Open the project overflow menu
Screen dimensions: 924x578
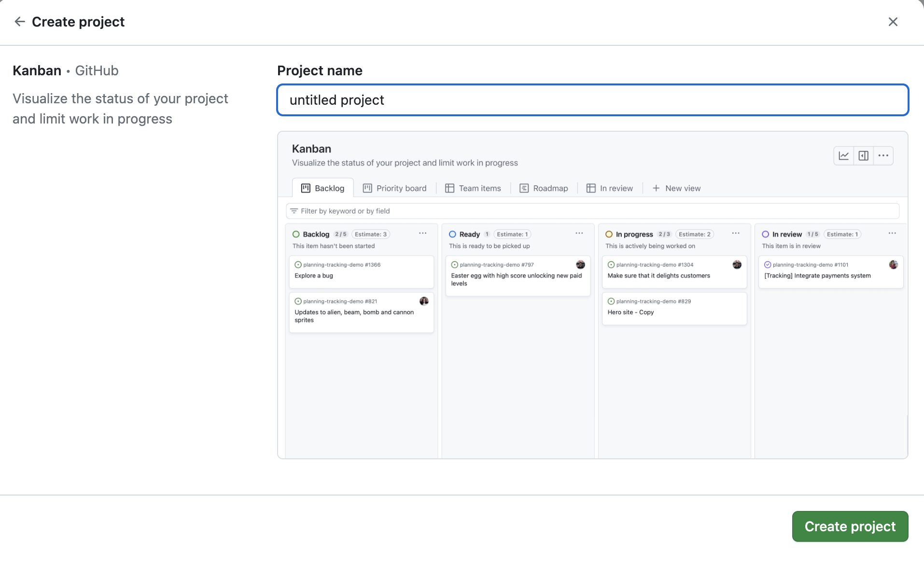pyautogui.click(x=884, y=155)
